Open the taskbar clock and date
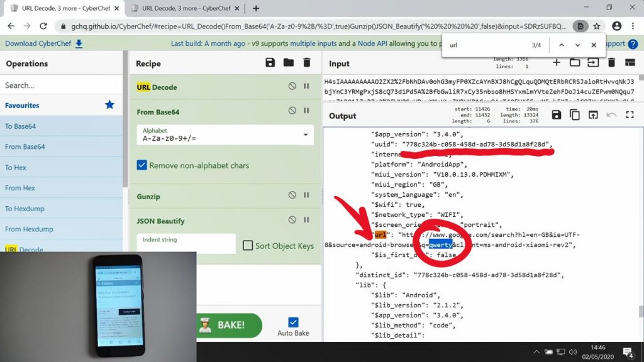This screenshot has width=644, height=362. click(x=597, y=352)
